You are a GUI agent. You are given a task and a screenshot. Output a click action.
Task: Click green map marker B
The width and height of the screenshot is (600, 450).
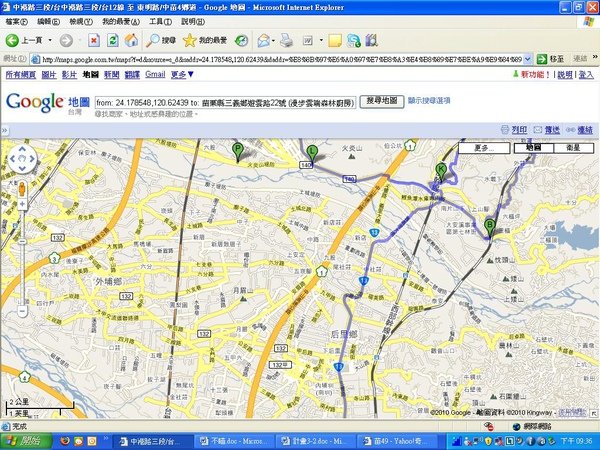tap(489, 227)
